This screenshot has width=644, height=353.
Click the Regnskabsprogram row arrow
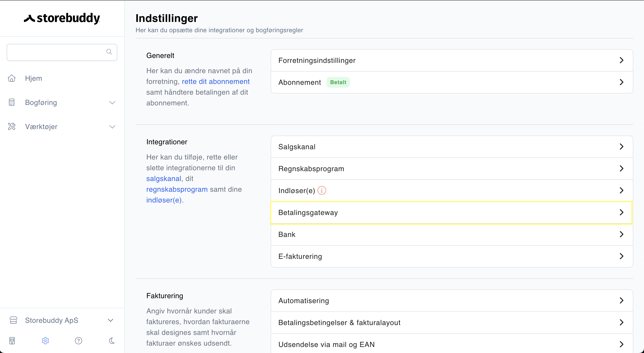coord(621,168)
